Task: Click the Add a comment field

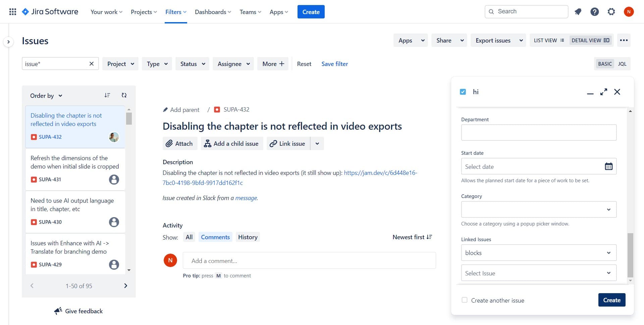Action: click(309, 261)
